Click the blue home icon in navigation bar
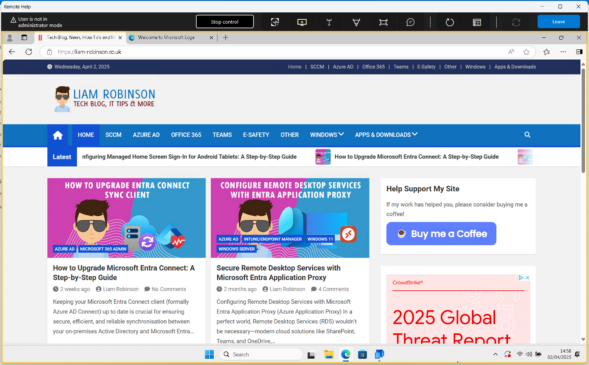This screenshot has width=589, height=365. [57, 135]
